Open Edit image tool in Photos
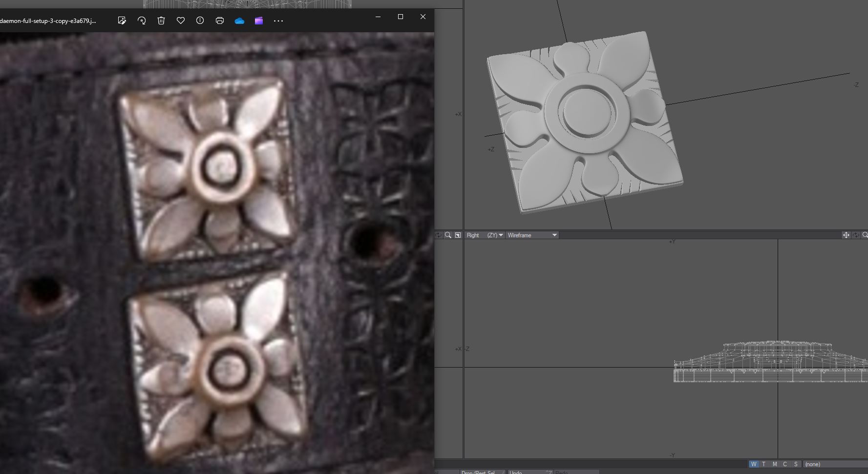 click(x=122, y=21)
